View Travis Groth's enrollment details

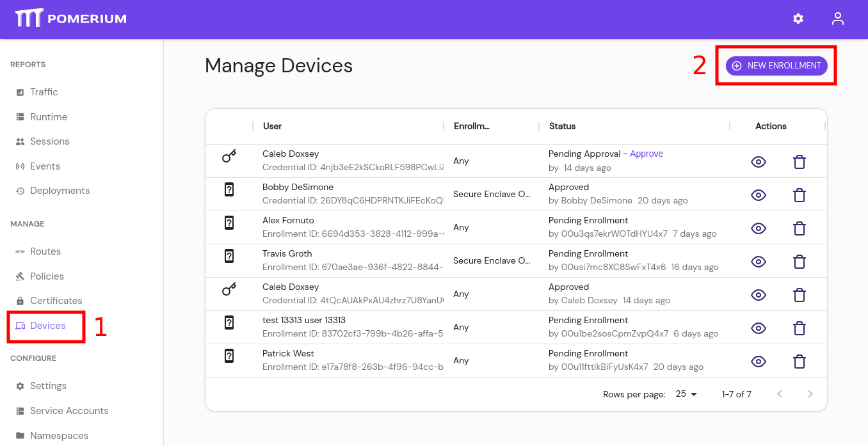point(759,261)
